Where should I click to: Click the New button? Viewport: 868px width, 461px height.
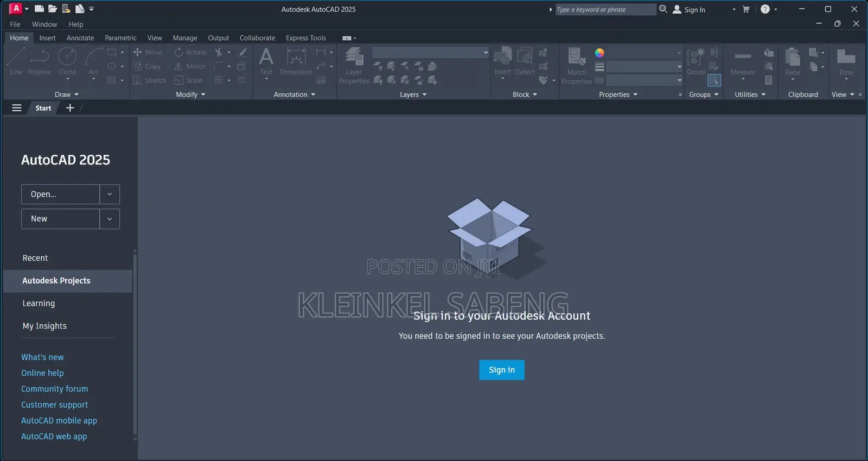tap(60, 219)
